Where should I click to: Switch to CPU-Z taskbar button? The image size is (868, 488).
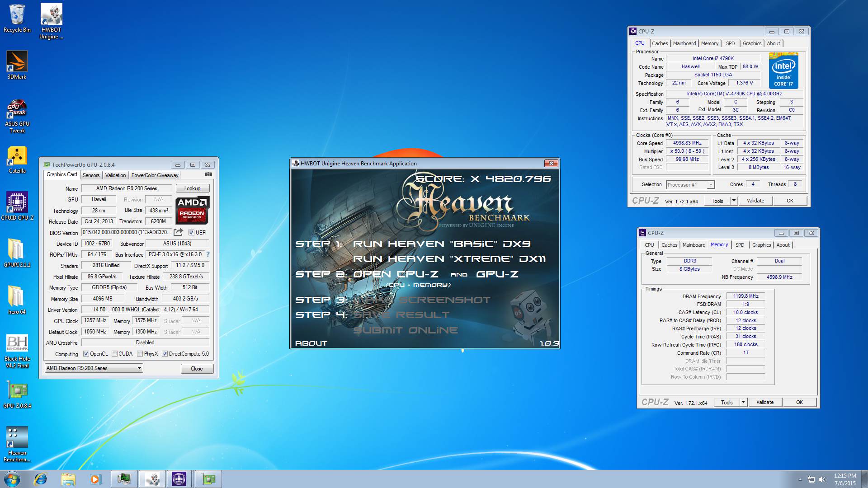tap(179, 479)
